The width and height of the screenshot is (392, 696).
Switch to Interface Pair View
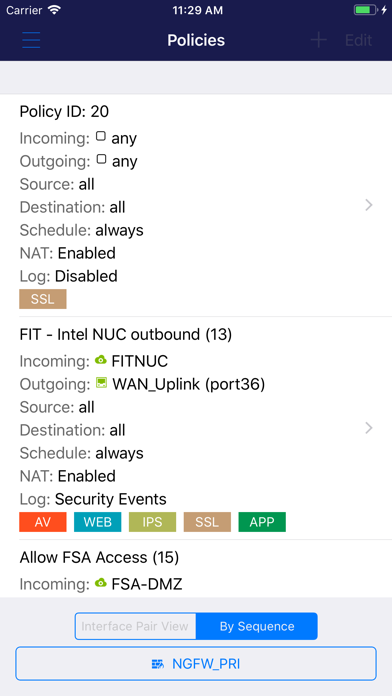pyautogui.click(x=135, y=626)
